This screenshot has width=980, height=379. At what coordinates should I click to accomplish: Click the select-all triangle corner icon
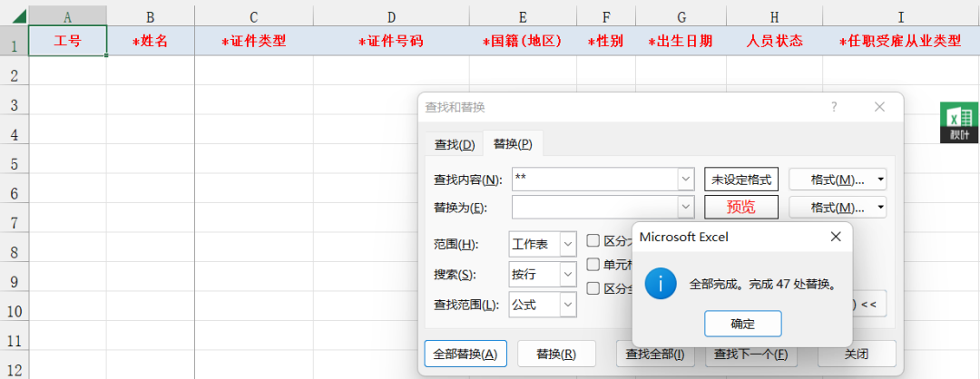coord(19,15)
